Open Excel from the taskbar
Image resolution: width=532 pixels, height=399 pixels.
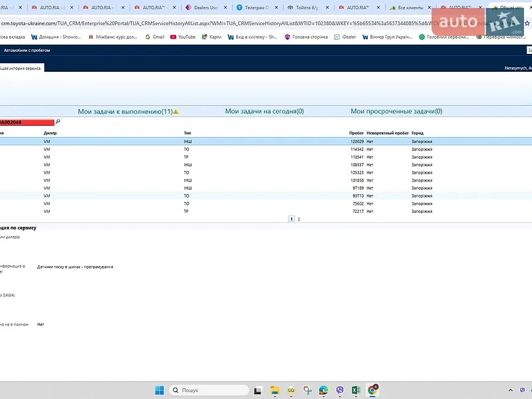356,390
